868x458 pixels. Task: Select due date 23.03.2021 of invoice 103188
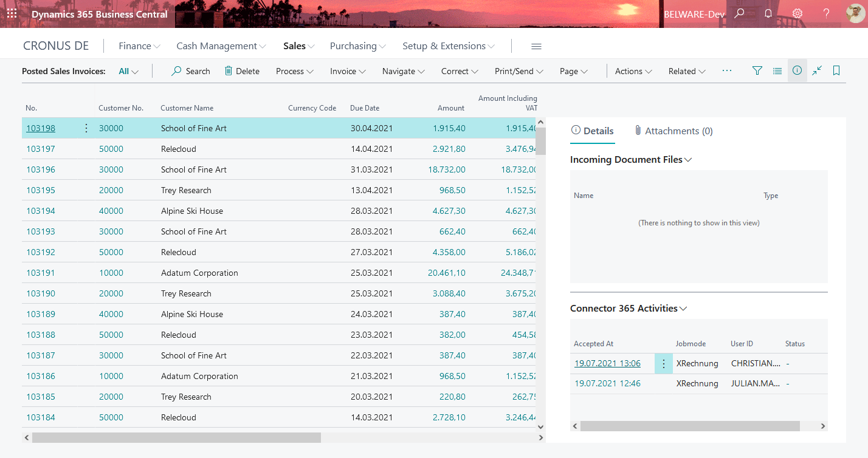[x=371, y=335]
